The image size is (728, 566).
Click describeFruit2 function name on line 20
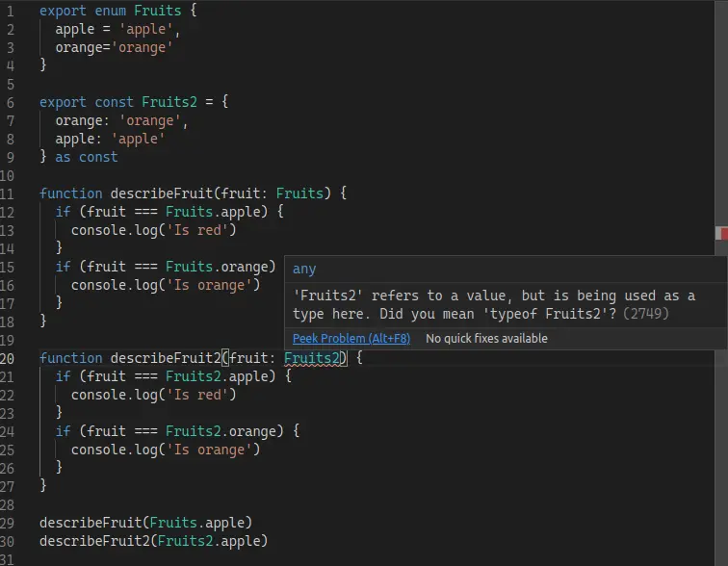click(x=166, y=358)
